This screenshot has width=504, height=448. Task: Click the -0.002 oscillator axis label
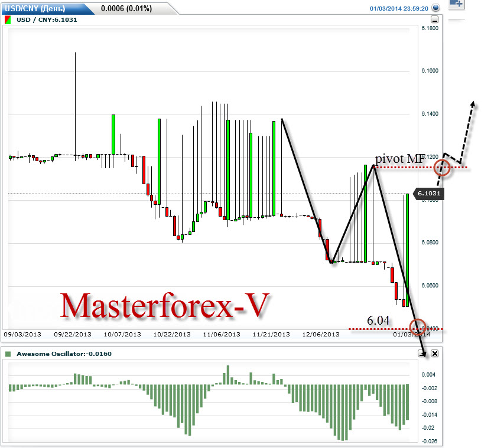(430, 388)
